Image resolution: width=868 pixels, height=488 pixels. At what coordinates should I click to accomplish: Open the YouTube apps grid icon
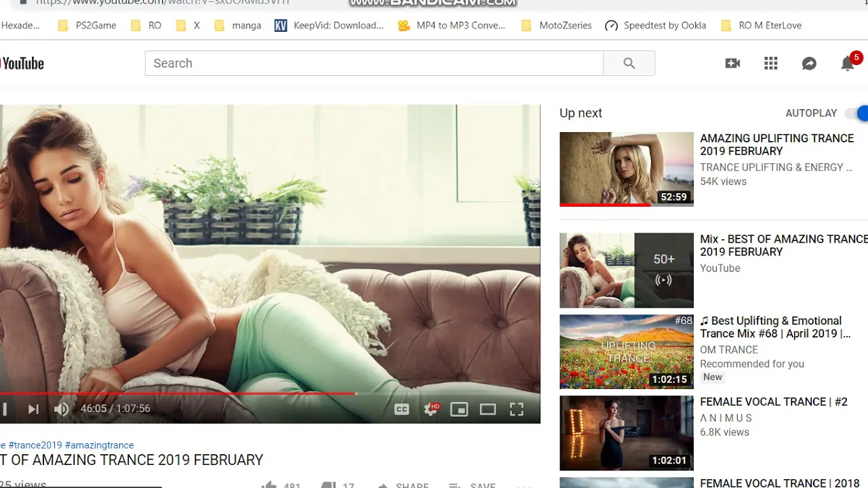point(770,63)
